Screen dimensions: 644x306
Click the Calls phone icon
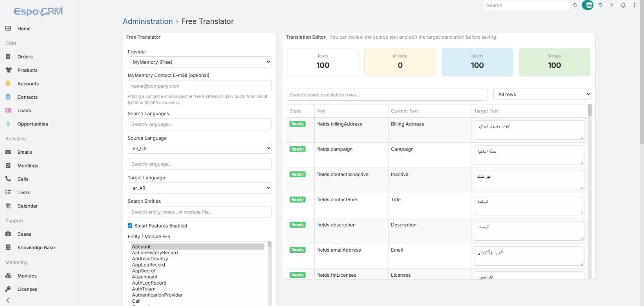click(8, 179)
